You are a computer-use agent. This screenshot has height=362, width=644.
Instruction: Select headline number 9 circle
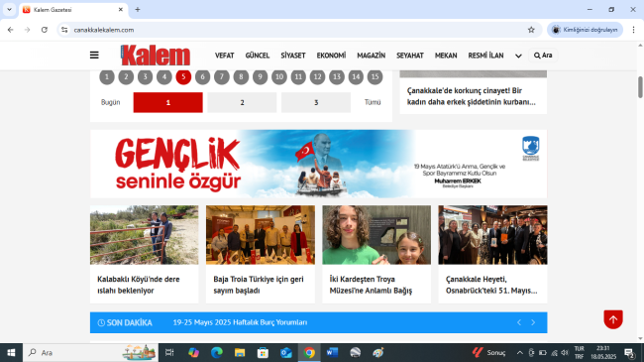(x=260, y=77)
